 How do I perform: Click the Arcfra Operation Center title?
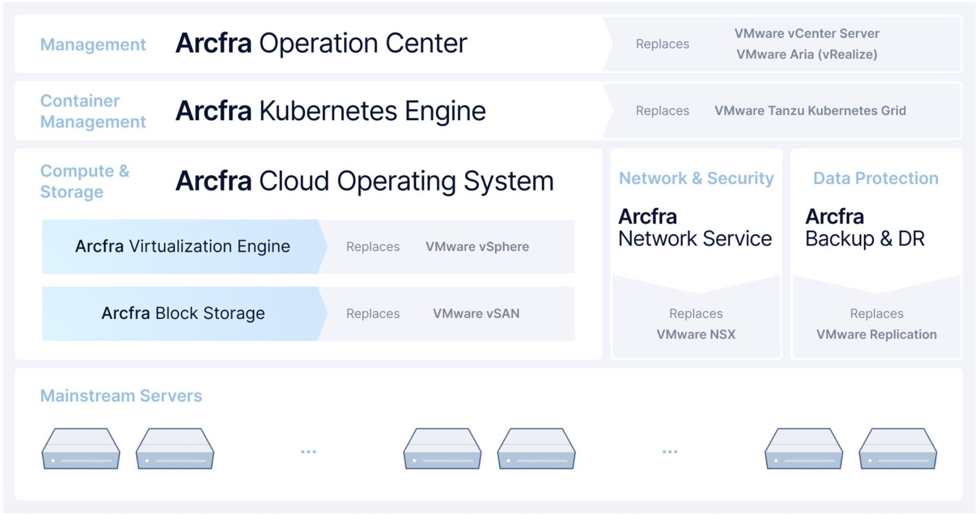tap(321, 44)
